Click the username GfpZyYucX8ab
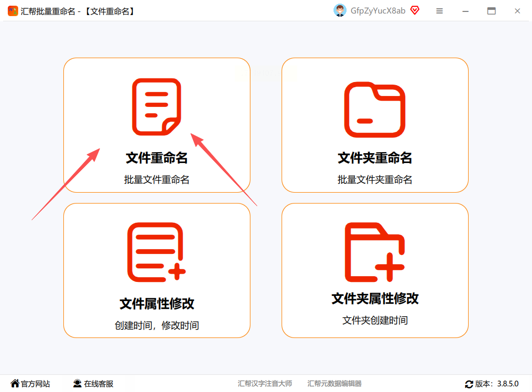This screenshot has width=532, height=392. [378, 11]
